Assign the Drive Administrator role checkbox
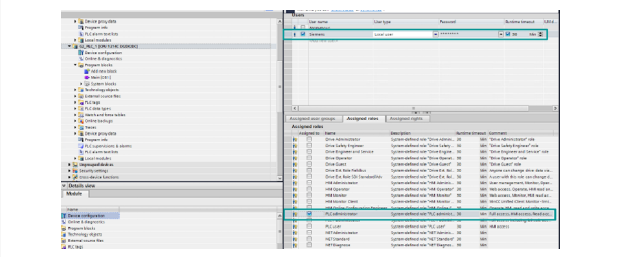 pos(309,139)
